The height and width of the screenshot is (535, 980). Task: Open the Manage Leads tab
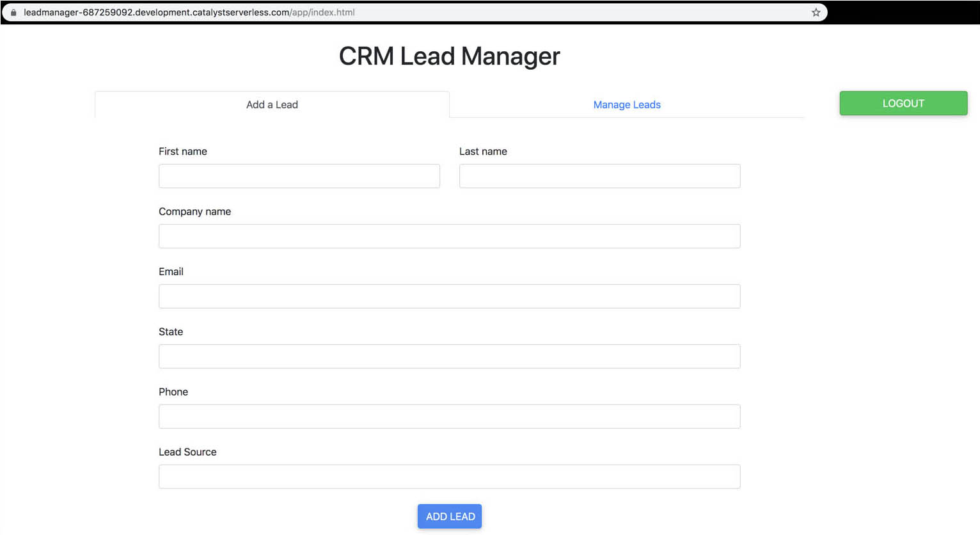(626, 105)
